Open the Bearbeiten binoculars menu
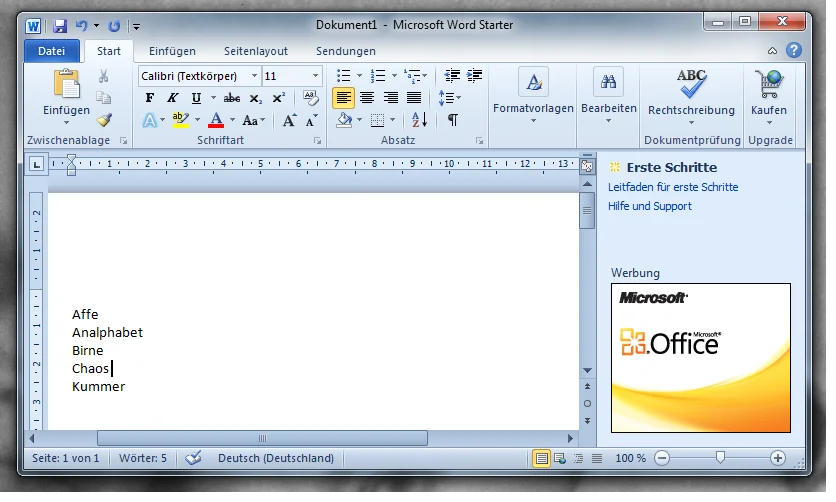 608,96
